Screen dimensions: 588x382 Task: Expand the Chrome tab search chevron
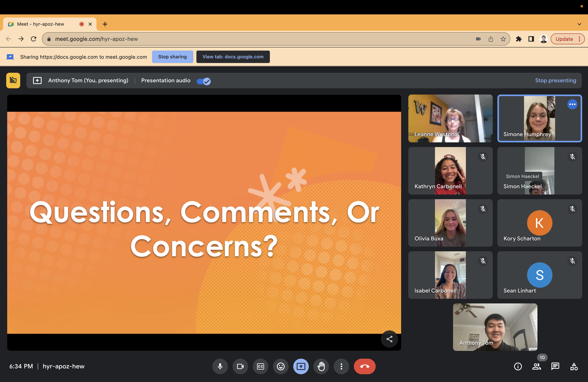coord(579,24)
